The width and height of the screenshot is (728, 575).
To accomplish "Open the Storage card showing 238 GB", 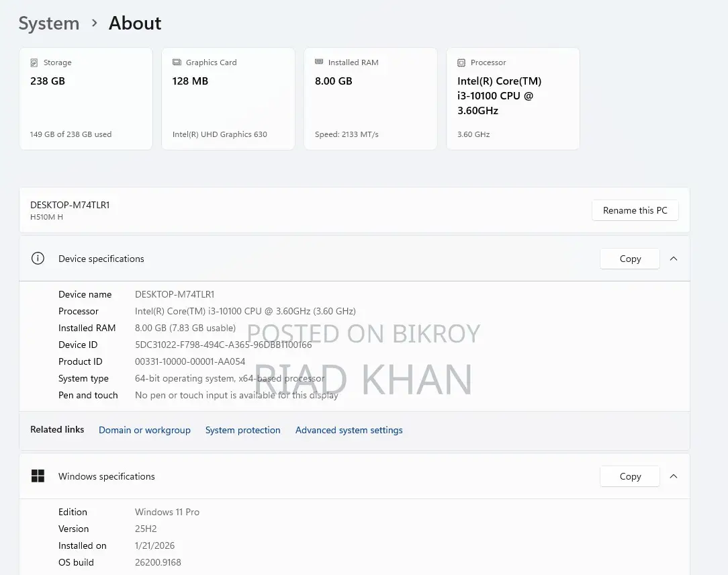I will [86, 99].
